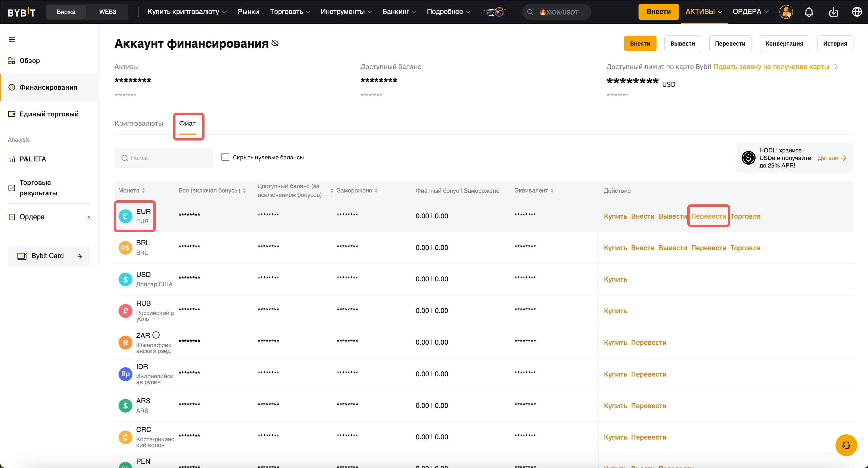Image resolution: width=868 pixels, height=468 pixels.
Task: Check the Скрыть нулевые балансы checkbox
Action: 225,157
